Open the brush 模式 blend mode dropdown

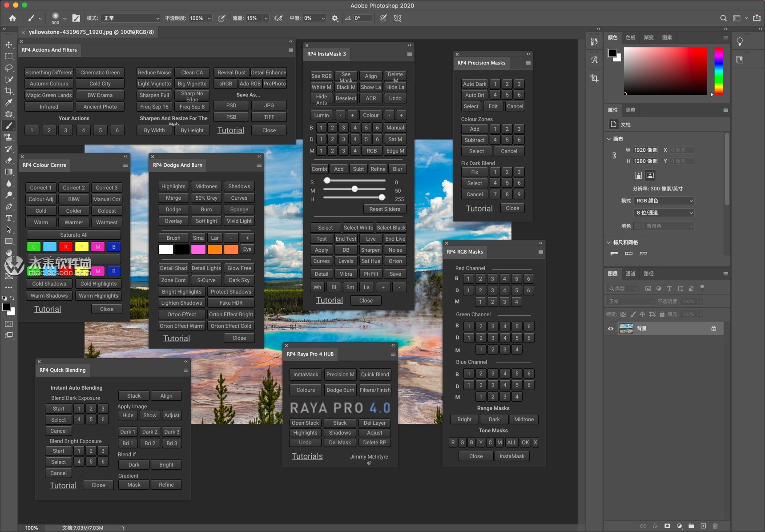point(131,18)
